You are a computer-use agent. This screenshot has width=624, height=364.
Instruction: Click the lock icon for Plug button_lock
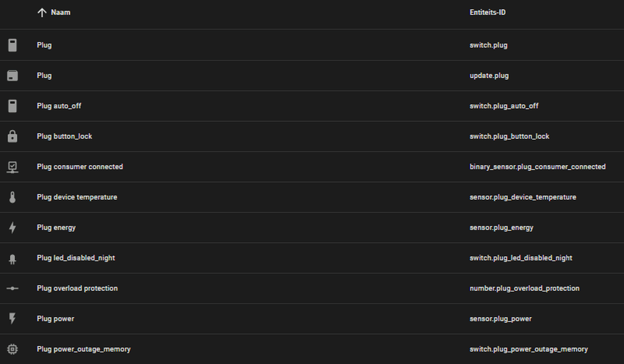[12, 136]
